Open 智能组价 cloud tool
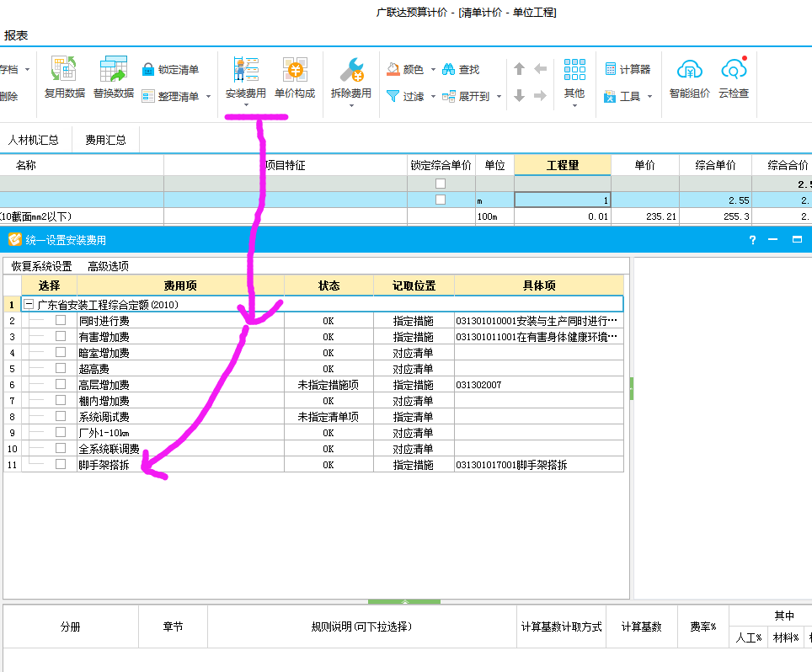Viewport: 812px width, 672px height. click(x=689, y=77)
